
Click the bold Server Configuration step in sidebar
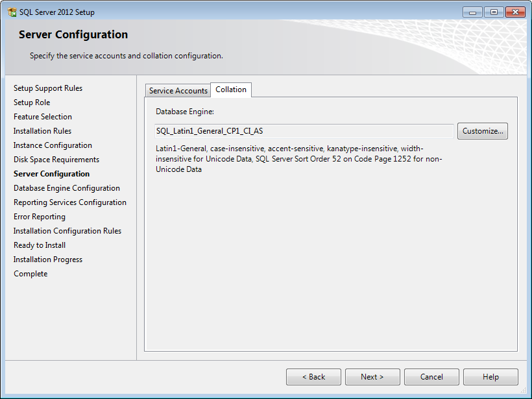point(51,174)
